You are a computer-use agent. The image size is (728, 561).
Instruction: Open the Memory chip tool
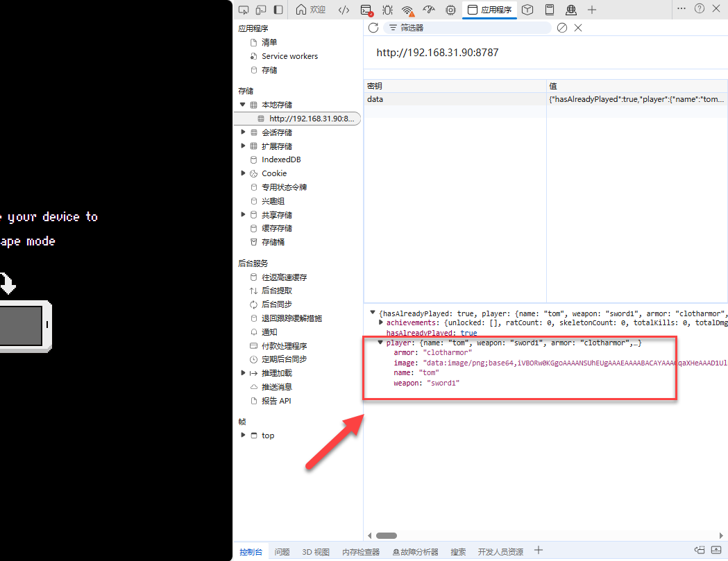(x=450, y=10)
